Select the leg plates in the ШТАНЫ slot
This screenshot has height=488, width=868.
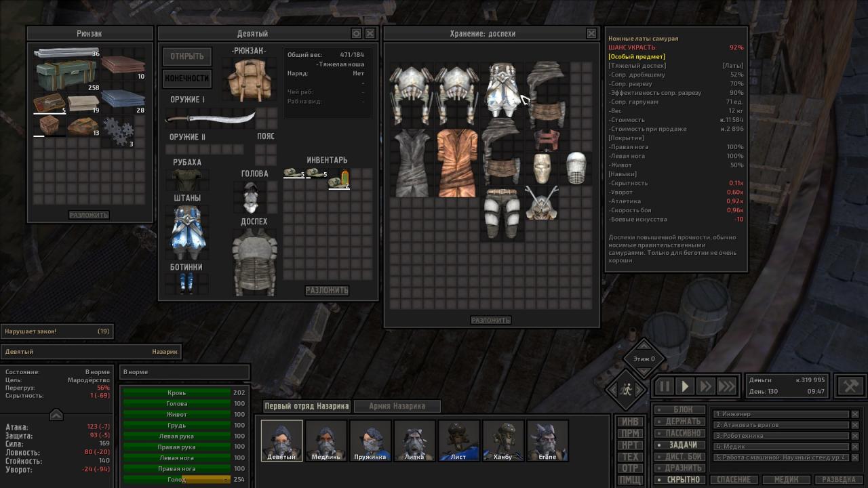[x=186, y=232]
